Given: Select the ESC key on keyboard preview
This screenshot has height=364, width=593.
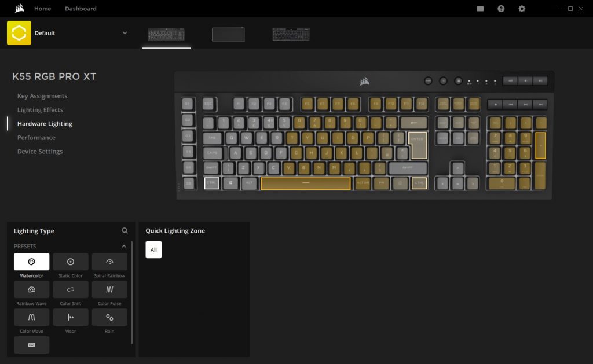Looking at the screenshot, I should coord(208,104).
